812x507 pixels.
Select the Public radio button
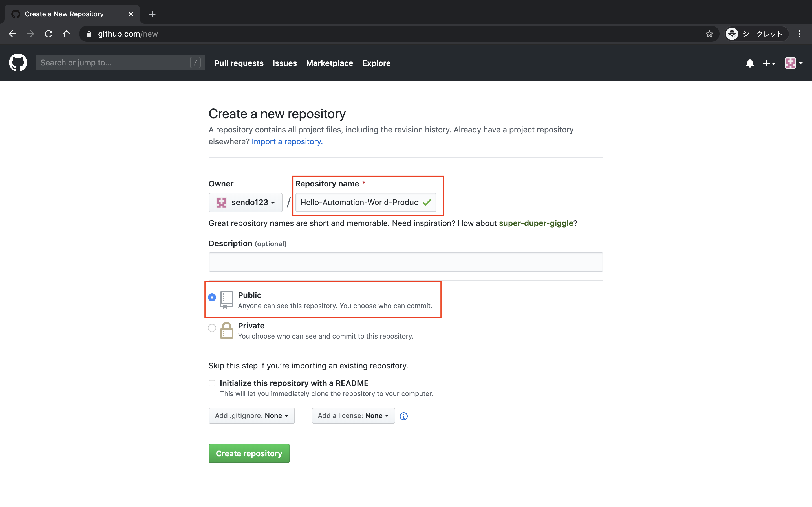(x=212, y=297)
